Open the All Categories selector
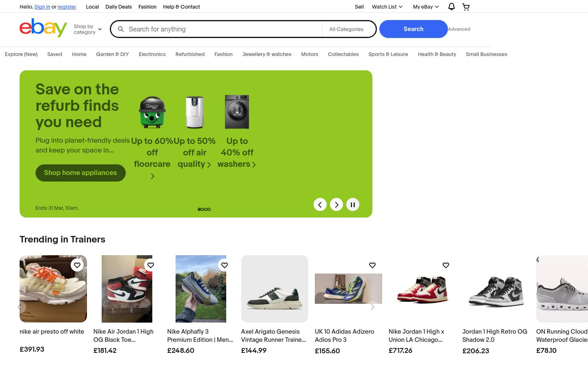The width and height of the screenshot is (588, 368). coord(349,29)
